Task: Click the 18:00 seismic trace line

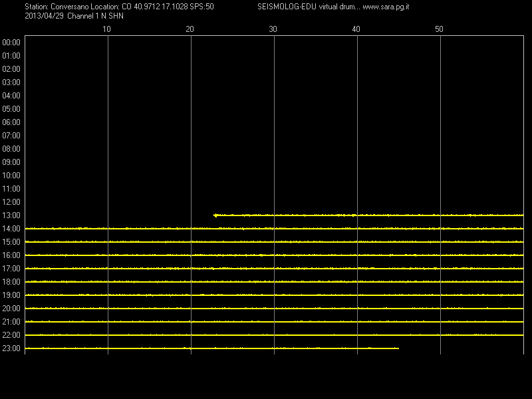Action: [274, 281]
